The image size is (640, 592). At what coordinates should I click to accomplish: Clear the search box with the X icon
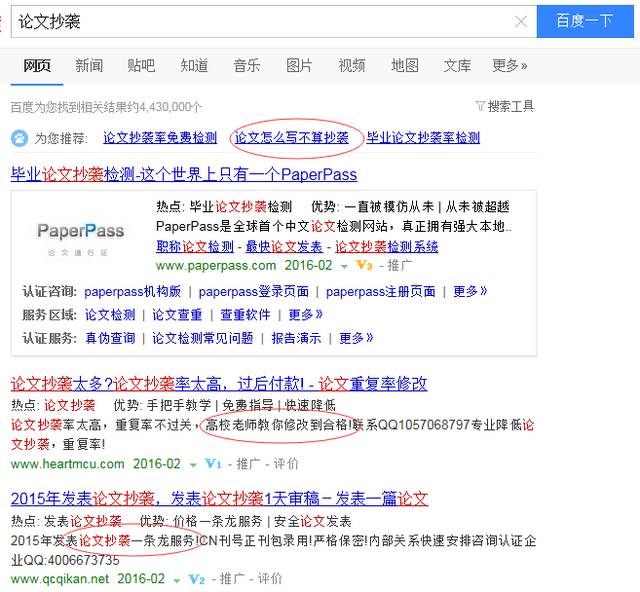[x=521, y=22]
